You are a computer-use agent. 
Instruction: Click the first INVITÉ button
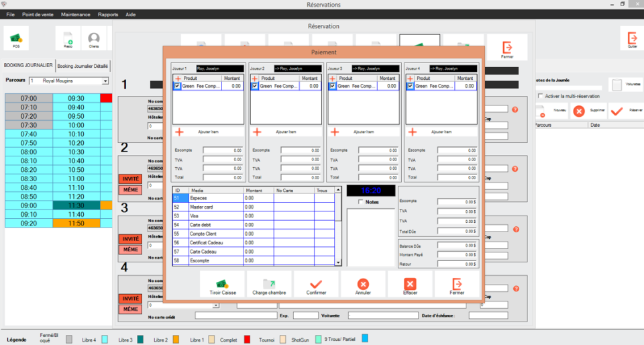click(x=130, y=179)
